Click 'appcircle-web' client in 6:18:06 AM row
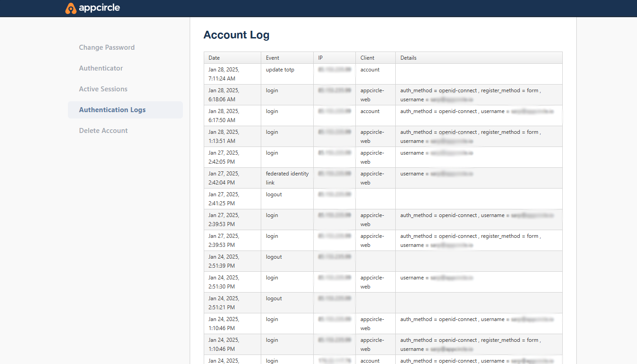 point(372,95)
